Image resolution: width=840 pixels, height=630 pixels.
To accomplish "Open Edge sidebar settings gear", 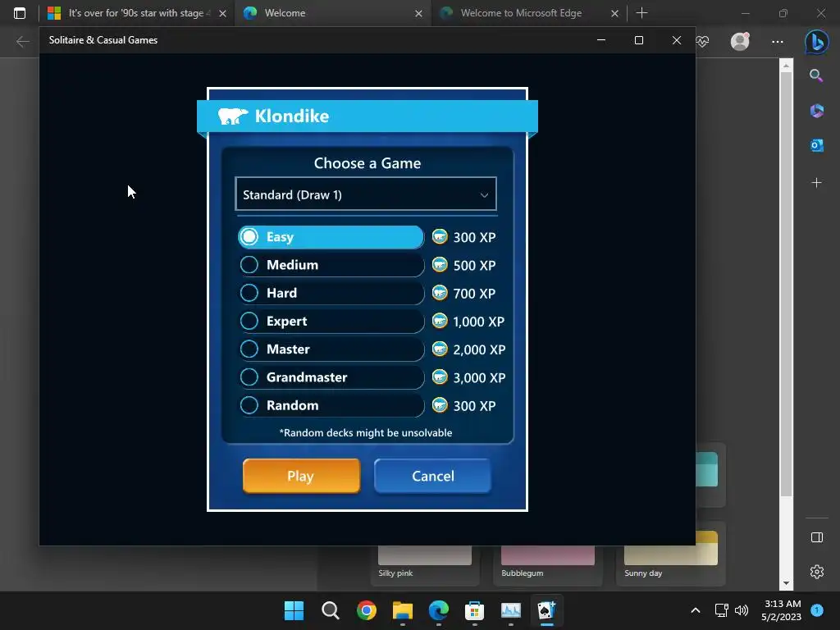I will point(816,572).
